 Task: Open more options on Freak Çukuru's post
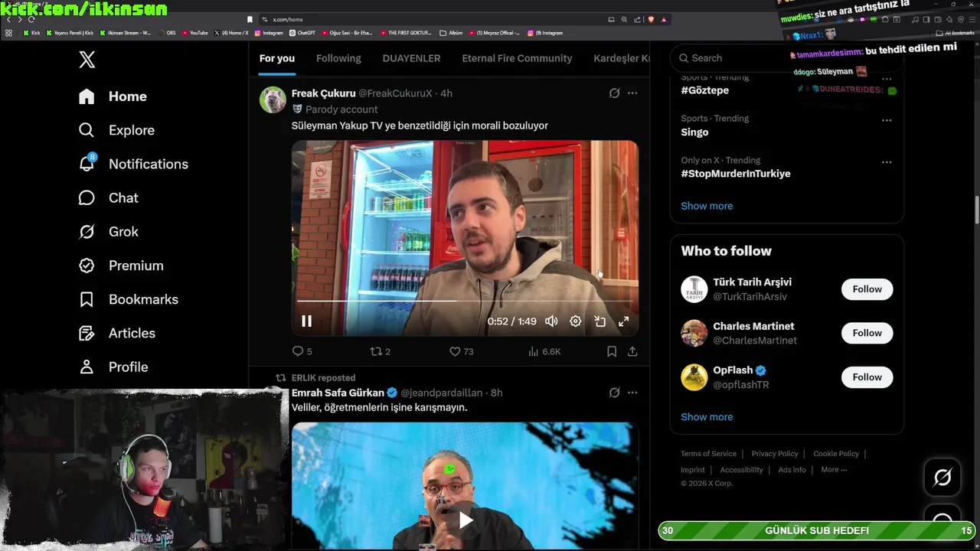632,93
